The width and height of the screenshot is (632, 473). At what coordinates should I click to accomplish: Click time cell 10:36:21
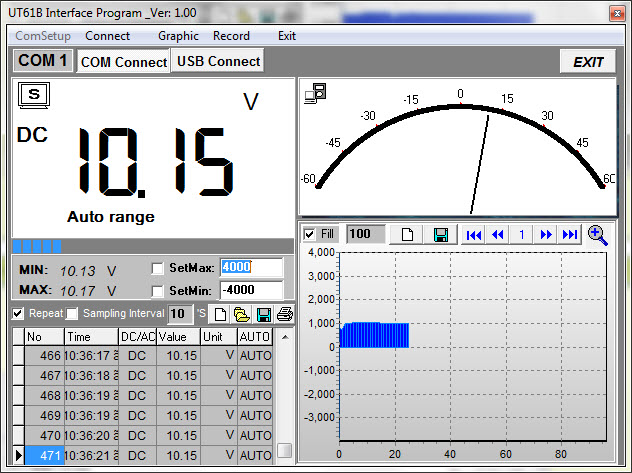pos(91,456)
